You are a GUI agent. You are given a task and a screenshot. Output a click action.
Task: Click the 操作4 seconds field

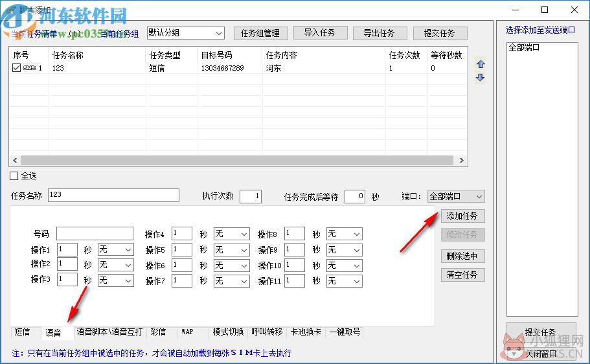click(x=182, y=233)
